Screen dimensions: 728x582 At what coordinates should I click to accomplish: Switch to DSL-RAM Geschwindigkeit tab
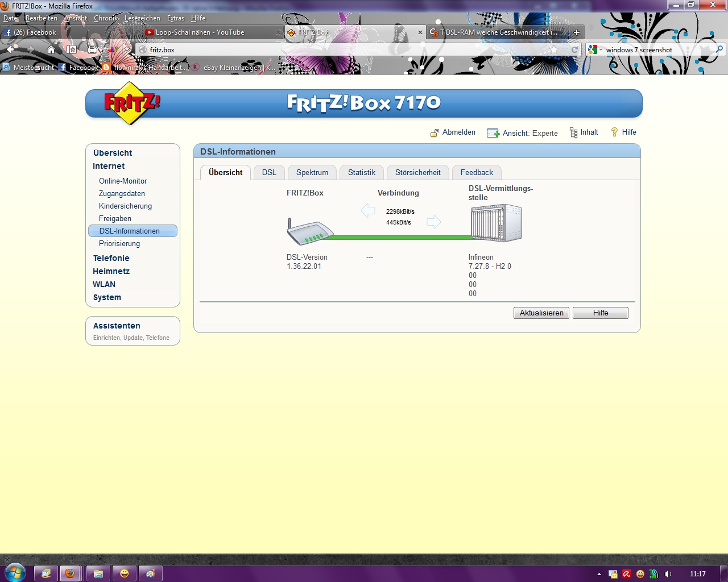[x=497, y=32]
